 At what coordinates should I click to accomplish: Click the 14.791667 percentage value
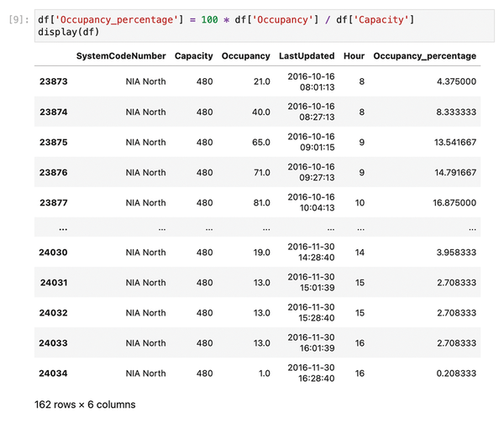point(455,173)
